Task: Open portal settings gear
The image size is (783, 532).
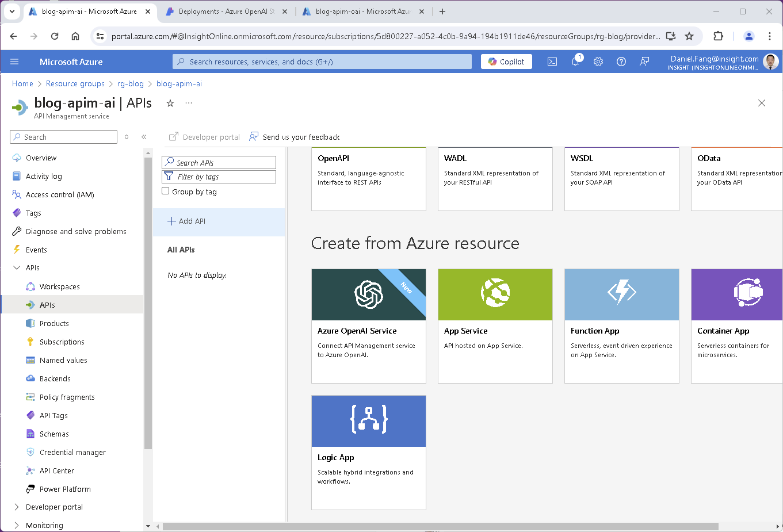Action: (x=598, y=62)
